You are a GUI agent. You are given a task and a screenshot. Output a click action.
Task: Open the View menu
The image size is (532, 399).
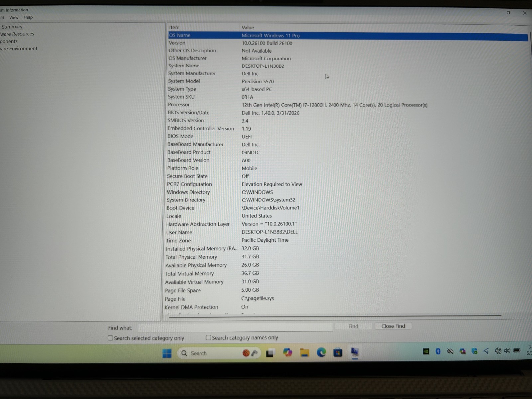point(14,17)
